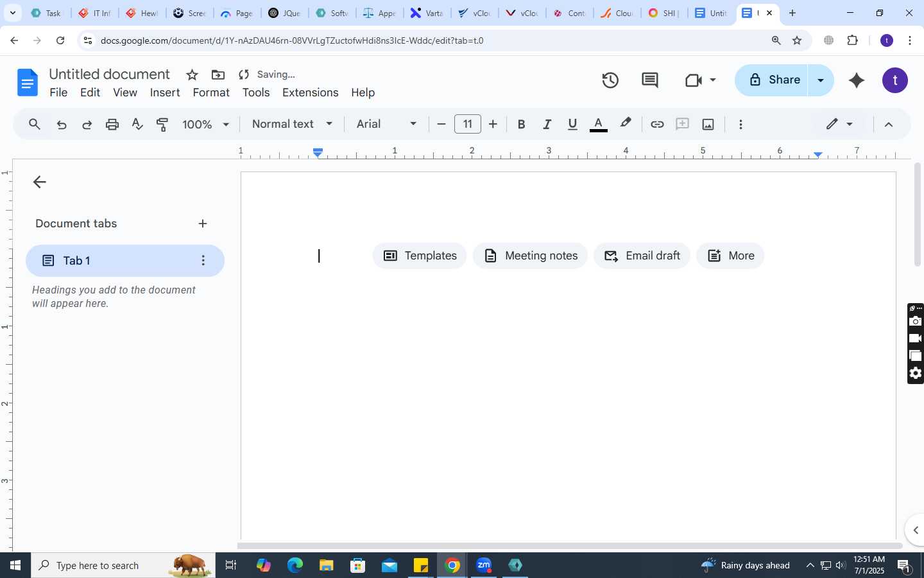
Task: Choose text color
Action: (x=598, y=125)
